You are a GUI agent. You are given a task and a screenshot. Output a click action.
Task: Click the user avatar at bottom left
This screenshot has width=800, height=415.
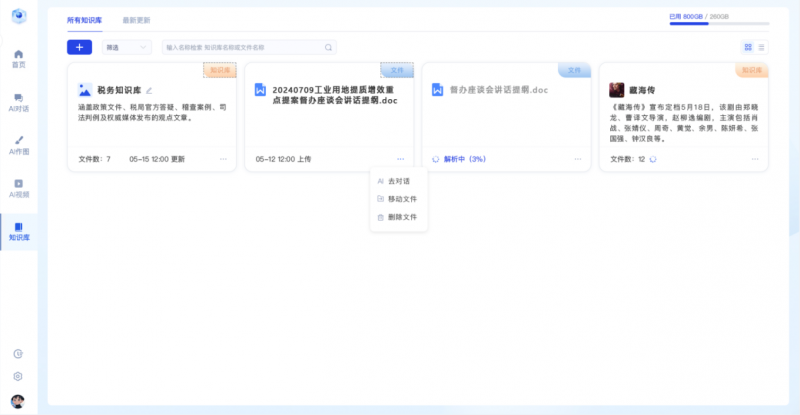[x=18, y=401]
